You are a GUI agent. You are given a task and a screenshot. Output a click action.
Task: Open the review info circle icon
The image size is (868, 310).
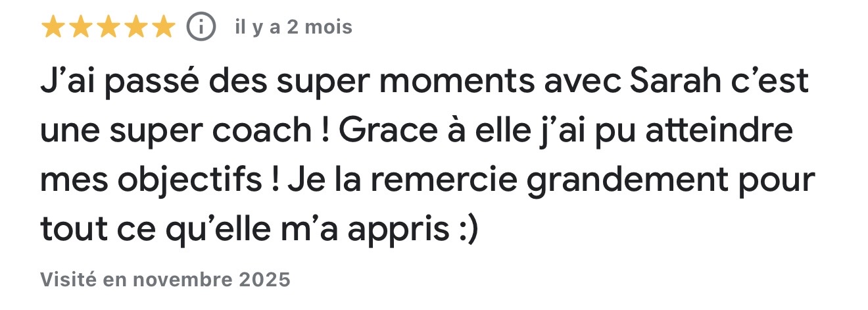click(x=201, y=27)
